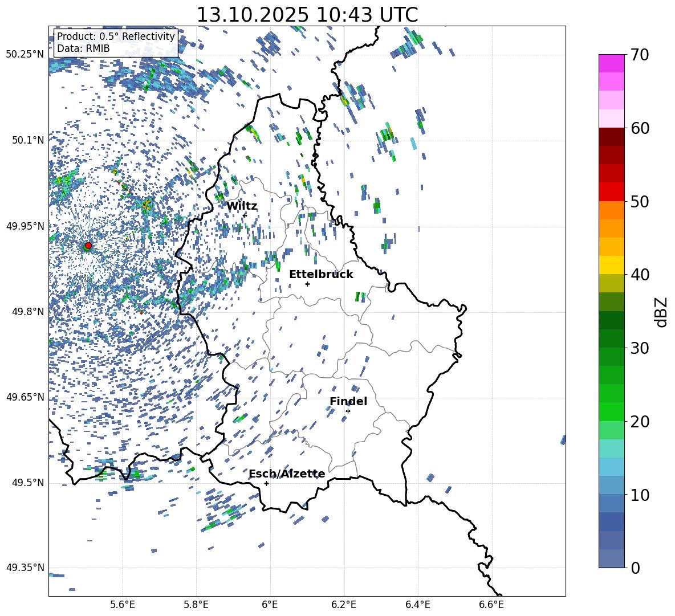Screen dimensions: 675x616
Task: Click the 6.4°E longitude label
Action: [417, 605]
